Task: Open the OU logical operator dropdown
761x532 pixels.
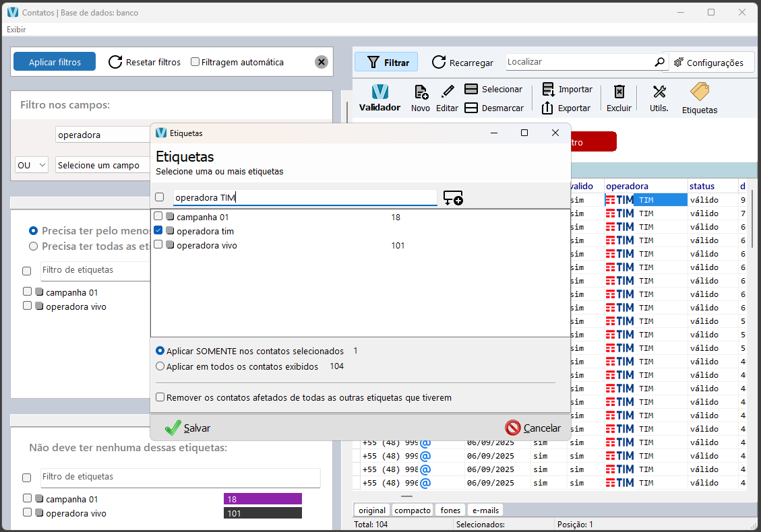Action: (31, 165)
